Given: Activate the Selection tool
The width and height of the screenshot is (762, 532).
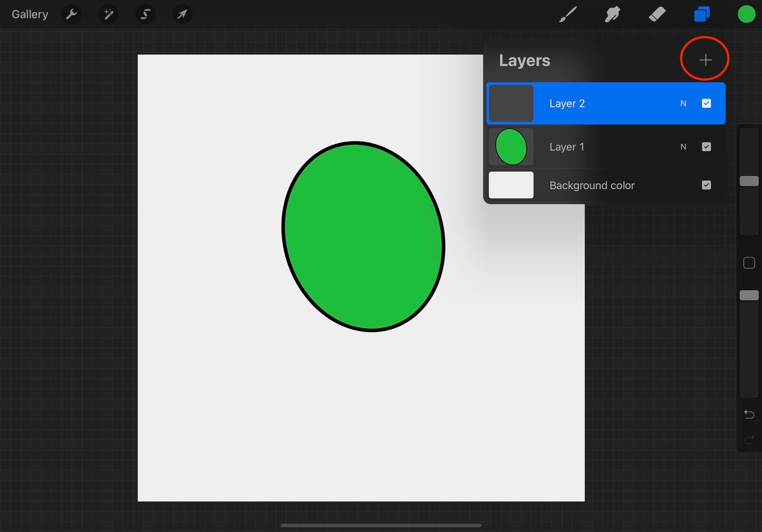Looking at the screenshot, I should (x=146, y=14).
